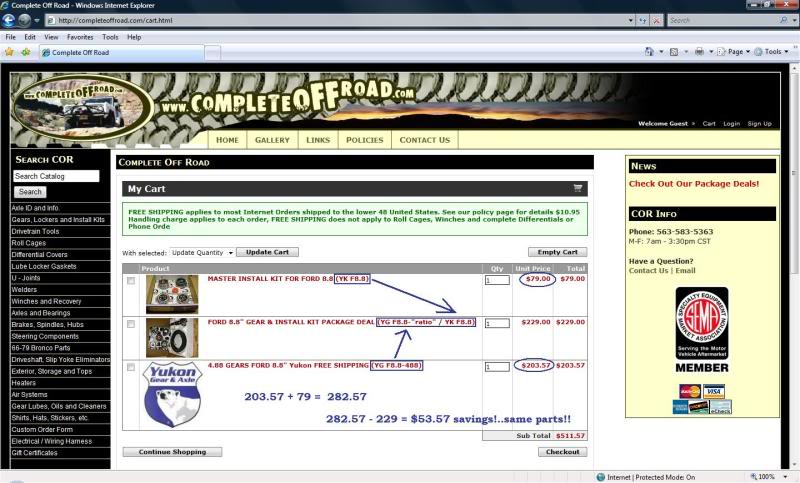This screenshot has height=483, width=800.
Task: Open the Help menu
Action: 134,37
